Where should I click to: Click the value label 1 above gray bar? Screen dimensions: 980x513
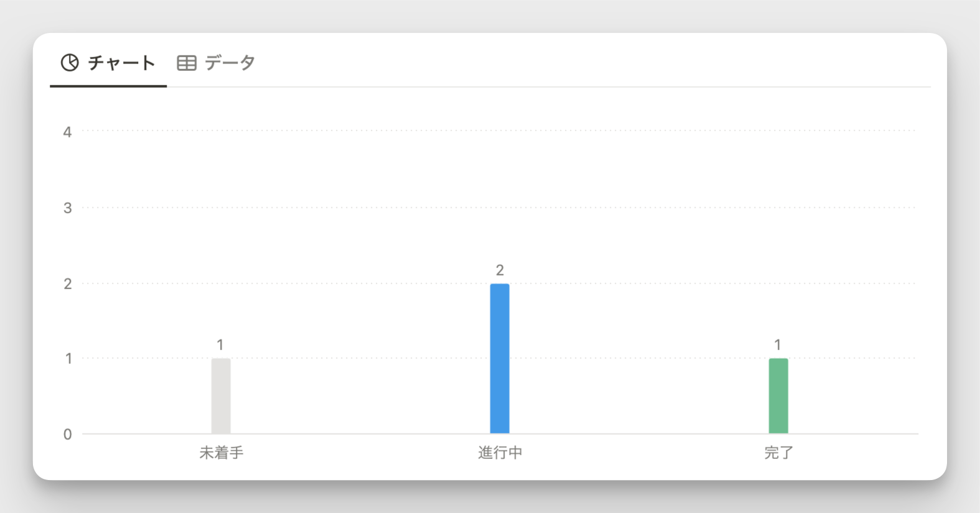click(x=220, y=344)
